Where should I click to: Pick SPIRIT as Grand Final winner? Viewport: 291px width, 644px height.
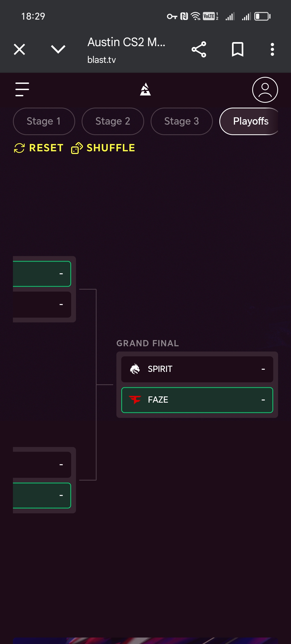tap(197, 369)
